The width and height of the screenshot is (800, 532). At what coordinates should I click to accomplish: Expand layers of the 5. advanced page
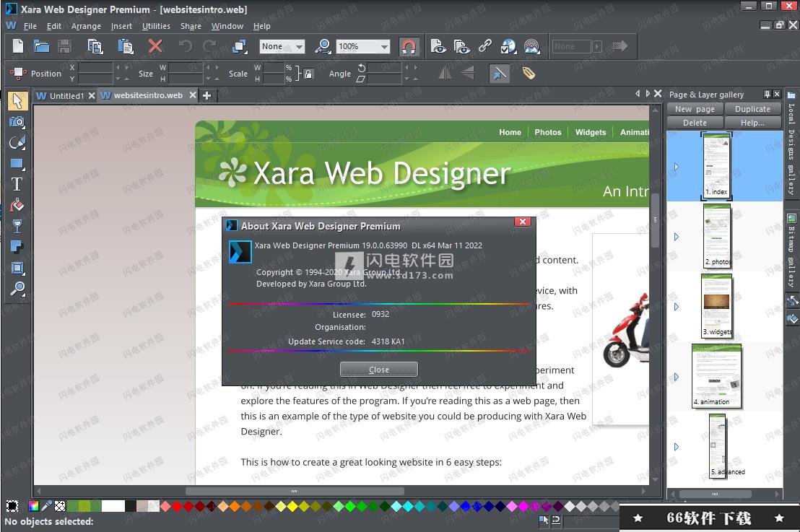click(677, 447)
